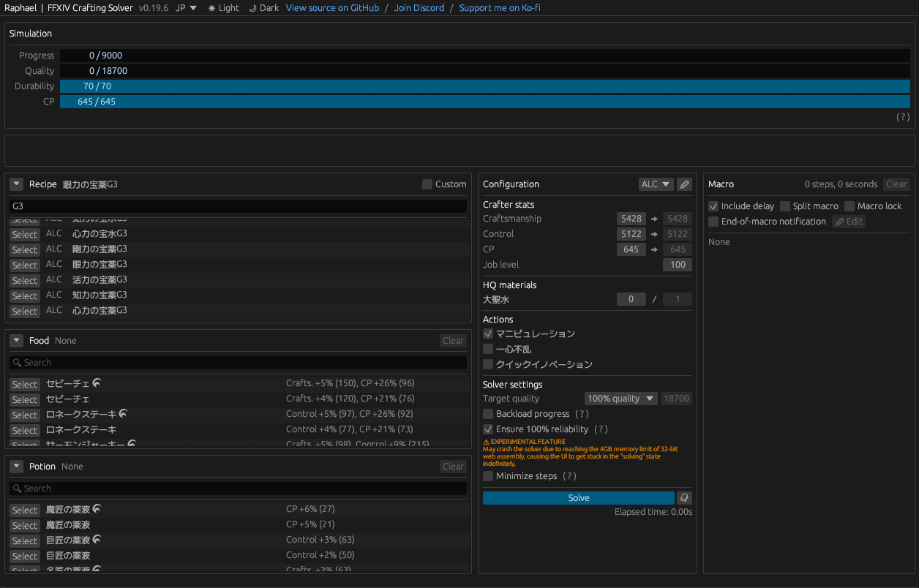Select recipe 活力の宝薬G3

[24, 280]
